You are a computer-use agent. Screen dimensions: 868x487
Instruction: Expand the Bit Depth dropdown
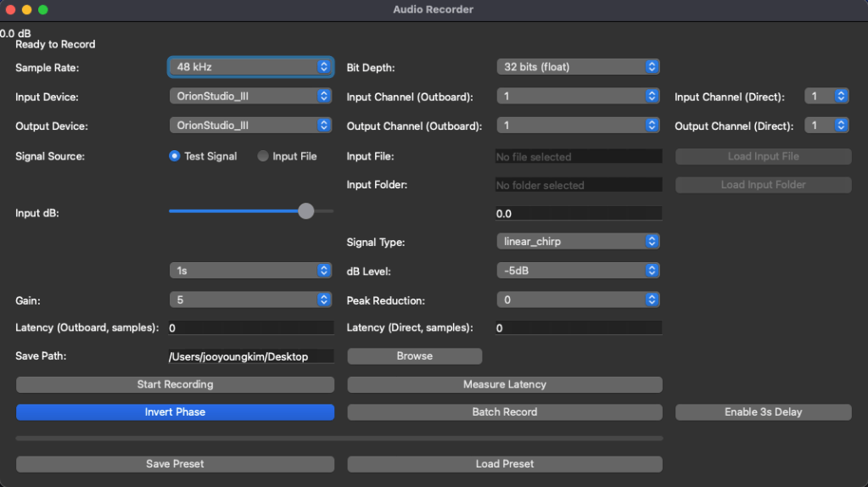(577, 66)
